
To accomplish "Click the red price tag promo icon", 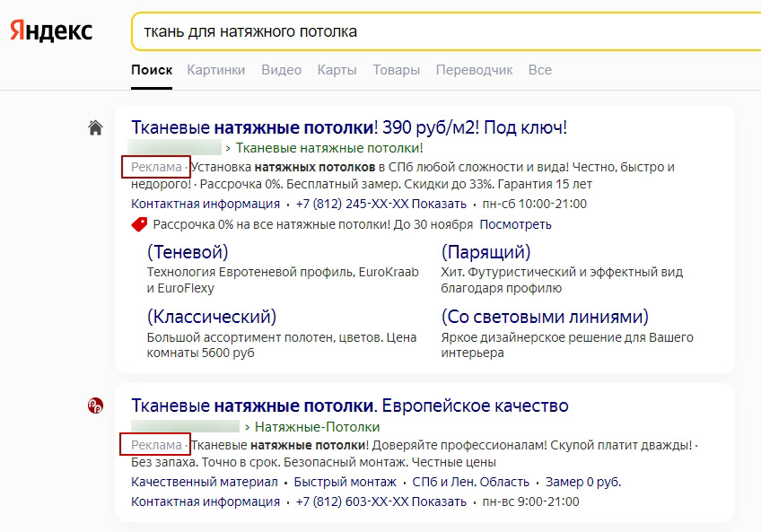I will tap(139, 224).
